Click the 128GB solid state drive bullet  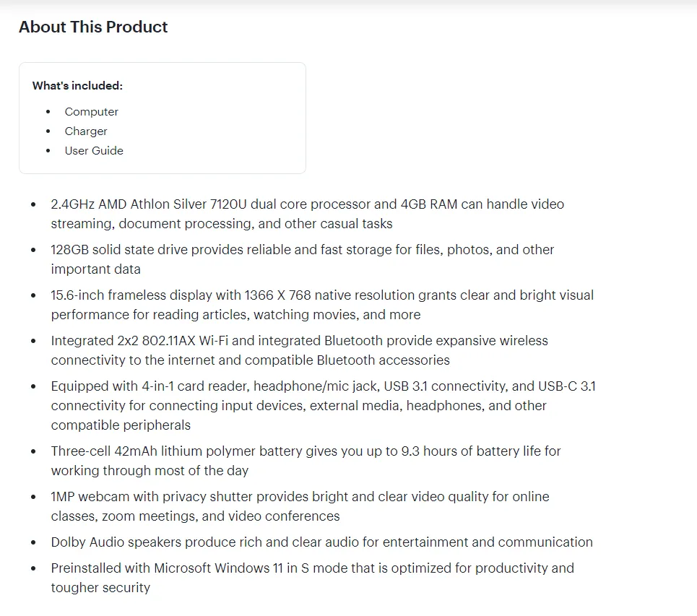[x=302, y=259]
